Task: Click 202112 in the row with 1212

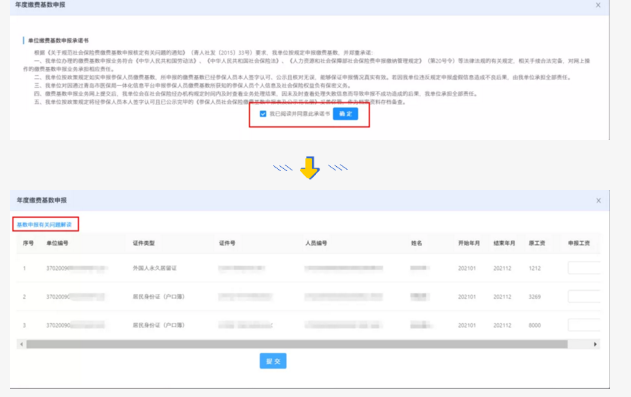Action: [502, 268]
